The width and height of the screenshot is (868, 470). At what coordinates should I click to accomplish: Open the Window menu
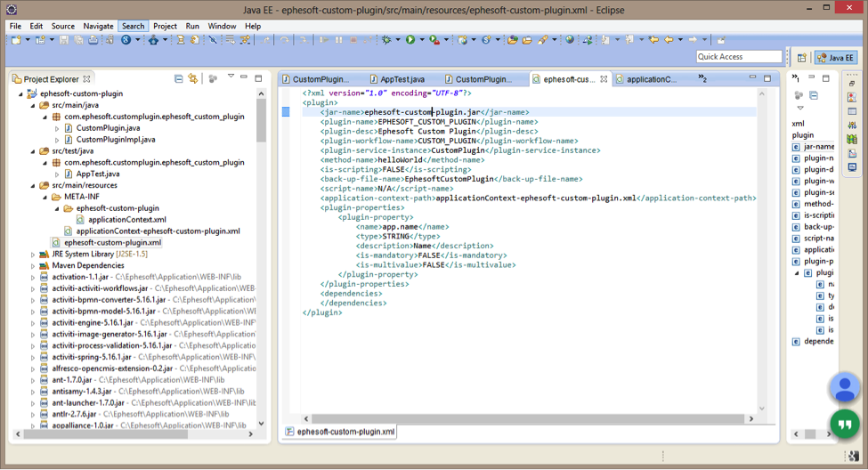tap(222, 26)
